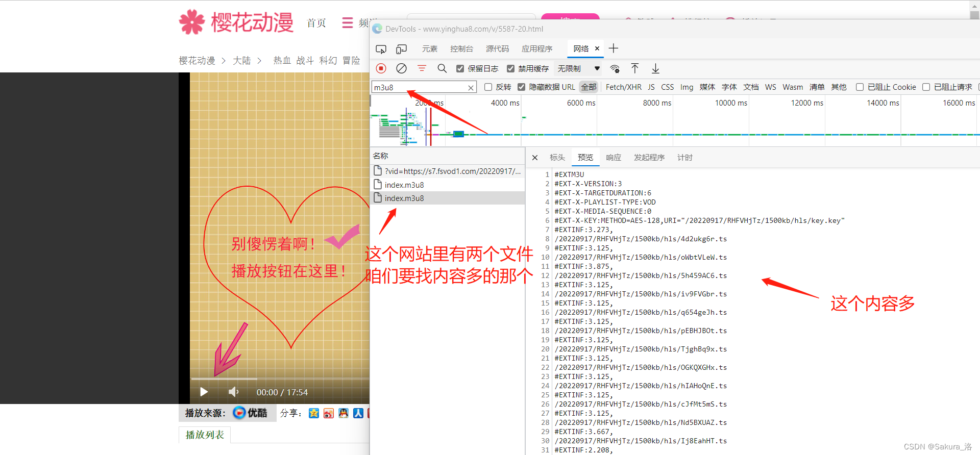Select the first index.m3u8 request
Image resolution: width=980 pixels, height=455 pixels.
pyautogui.click(x=448, y=185)
